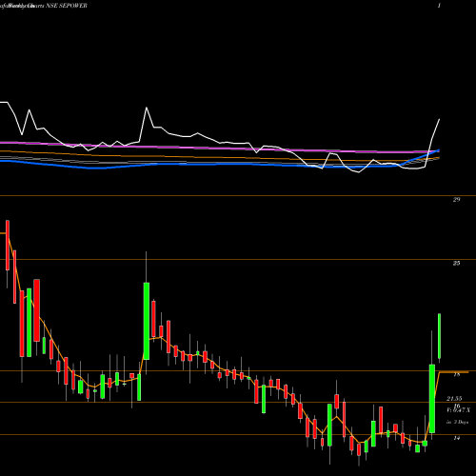
Task: Click the 18 price axis label
Action: [x=456, y=374]
